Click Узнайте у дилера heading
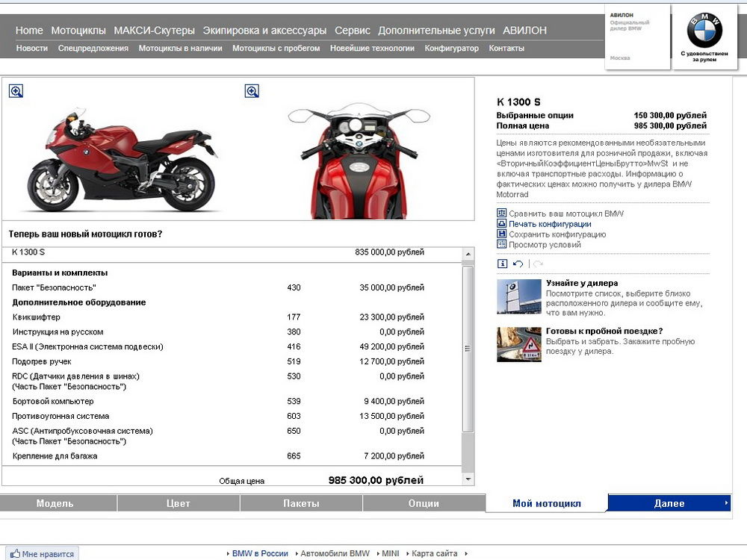Screen dimensions: 747x560 [x=582, y=283]
